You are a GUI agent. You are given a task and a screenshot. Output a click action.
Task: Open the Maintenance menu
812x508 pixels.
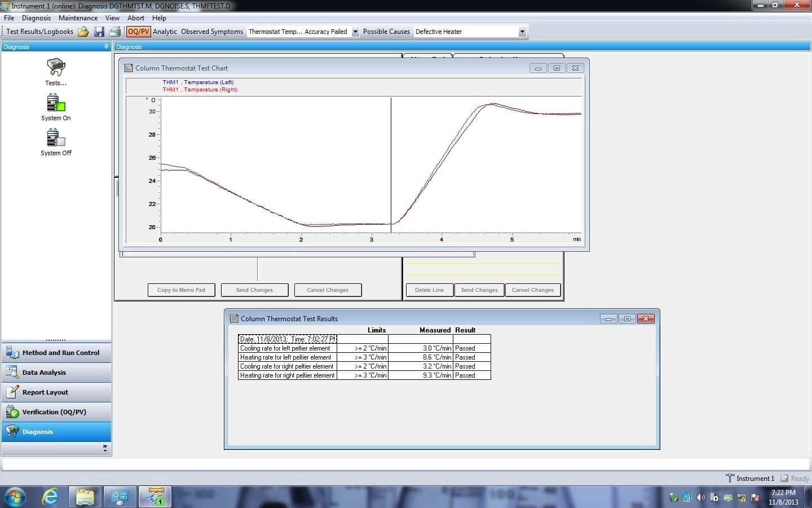[x=78, y=18]
